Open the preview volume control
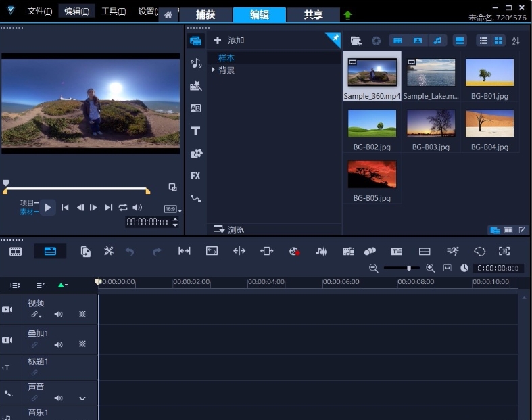This screenshot has height=420, width=532. pos(137,208)
